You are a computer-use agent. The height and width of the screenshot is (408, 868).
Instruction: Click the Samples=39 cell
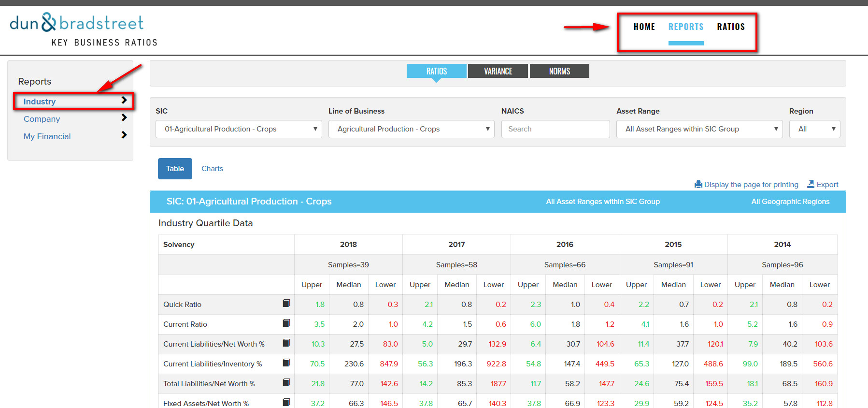[348, 265]
